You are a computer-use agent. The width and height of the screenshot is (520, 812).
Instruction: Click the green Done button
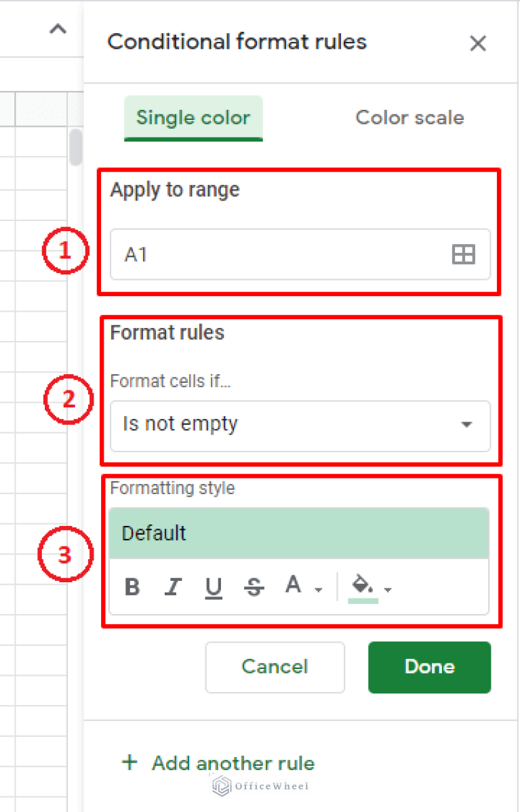click(x=429, y=667)
